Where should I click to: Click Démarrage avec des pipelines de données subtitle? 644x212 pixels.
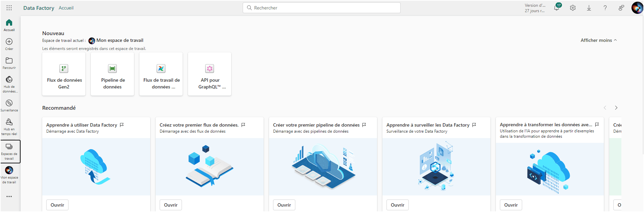311,131
